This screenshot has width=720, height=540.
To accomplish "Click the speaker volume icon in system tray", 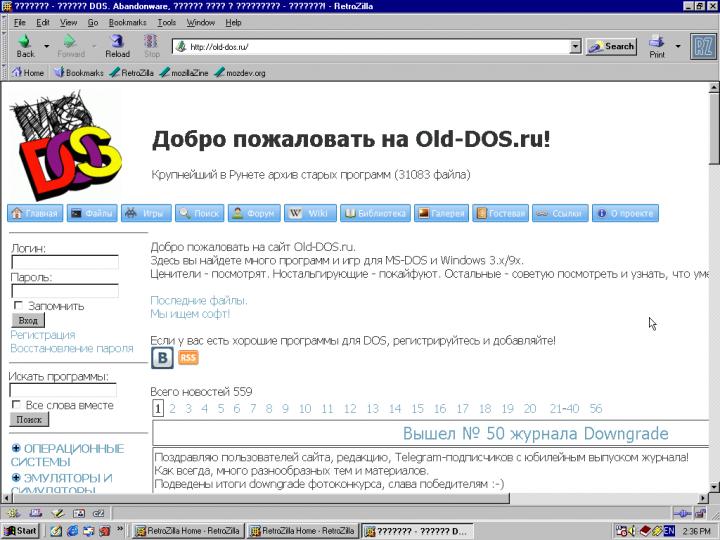I will 632,531.
